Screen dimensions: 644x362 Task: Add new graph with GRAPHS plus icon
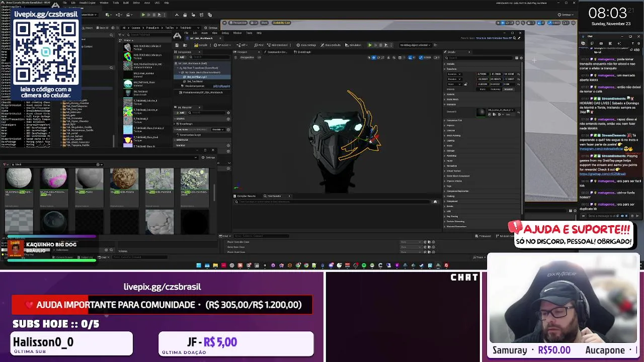tap(228, 119)
